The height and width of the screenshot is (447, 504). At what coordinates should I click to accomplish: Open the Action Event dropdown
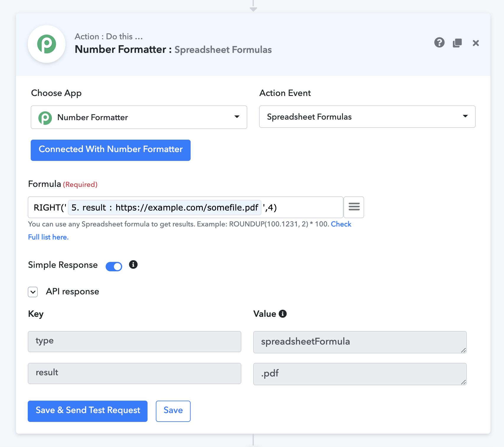(367, 117)
